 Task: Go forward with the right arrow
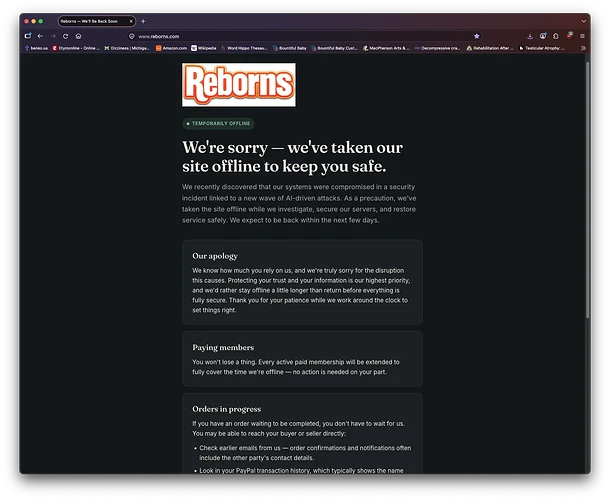[53, 36]
